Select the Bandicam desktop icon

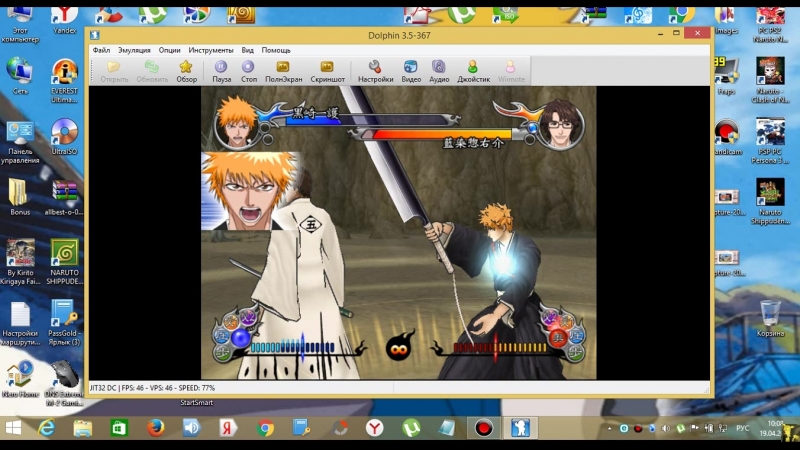click(x=727, y=137)
